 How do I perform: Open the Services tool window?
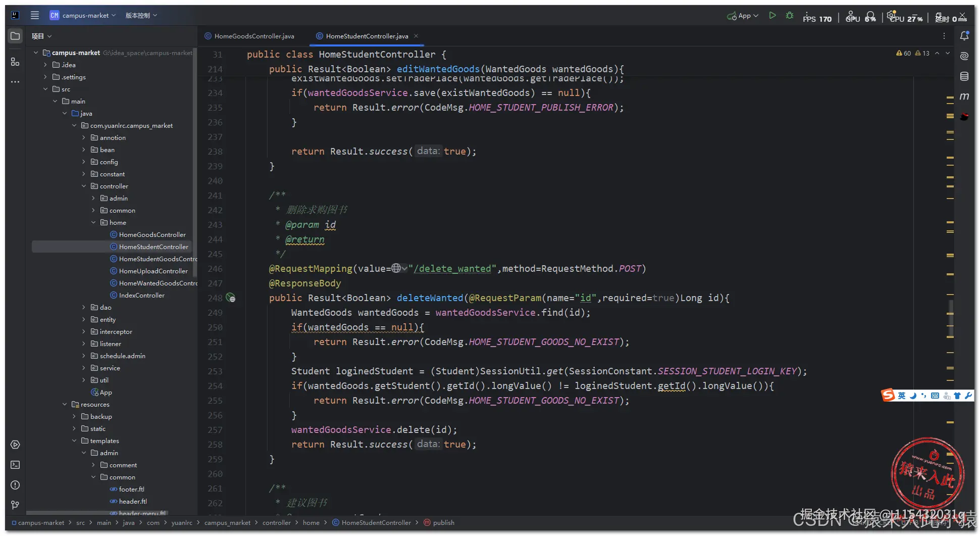15,445
